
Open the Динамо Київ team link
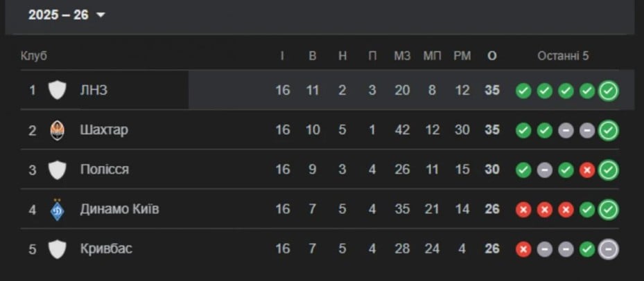click(x=119, y=209)
